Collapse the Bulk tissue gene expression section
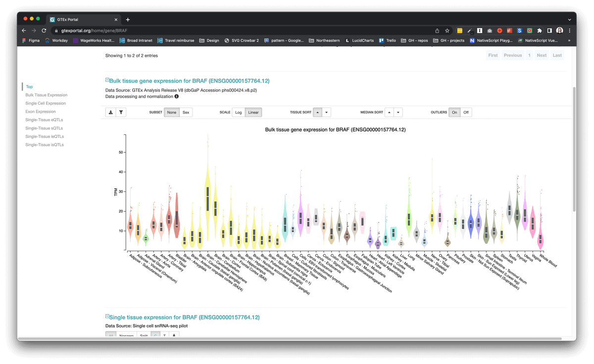 (x=107, y=80)
